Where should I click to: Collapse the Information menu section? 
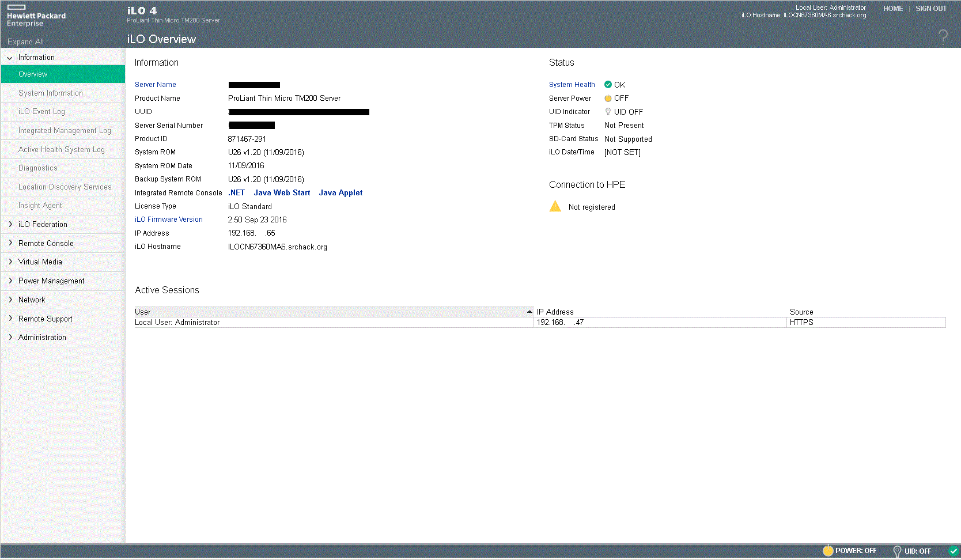pos(10,58)
